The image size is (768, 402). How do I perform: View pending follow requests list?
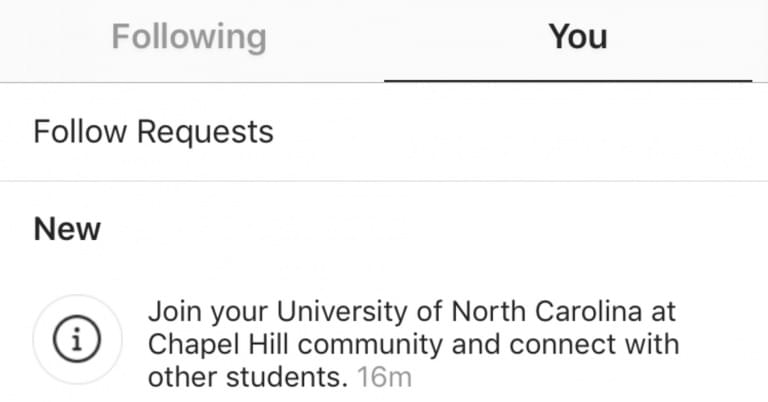(x=384, y=132)
